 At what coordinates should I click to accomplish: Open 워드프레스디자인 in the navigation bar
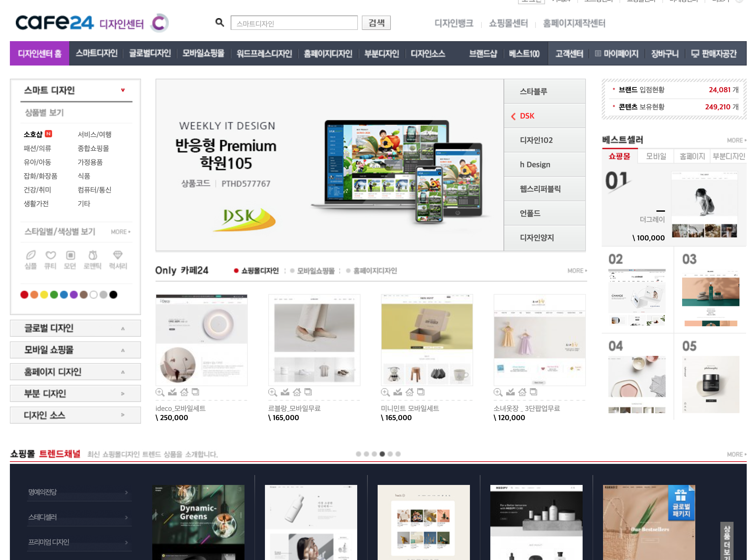(x=264, y=54)
